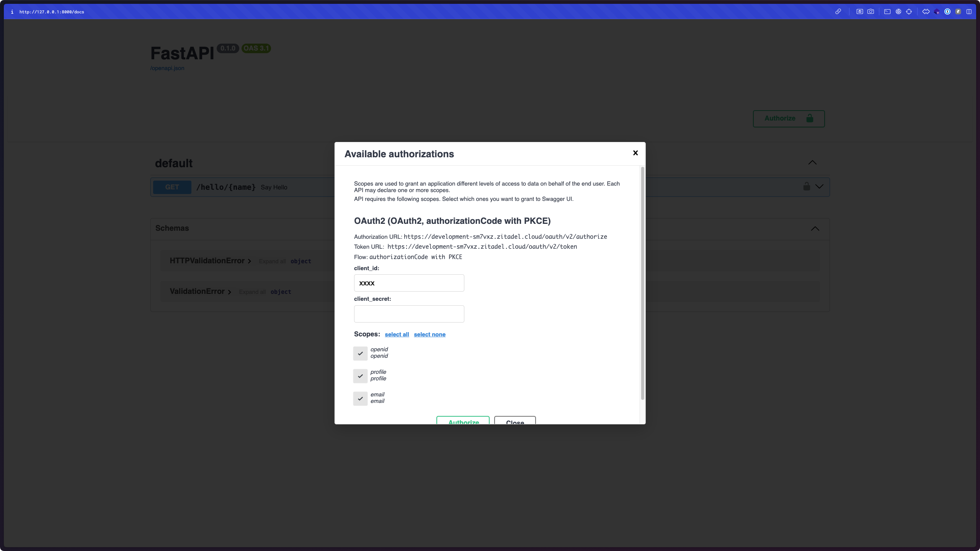Click the Close button in the dialog
This screenshot has width=980, height=551.
point(515,420)
